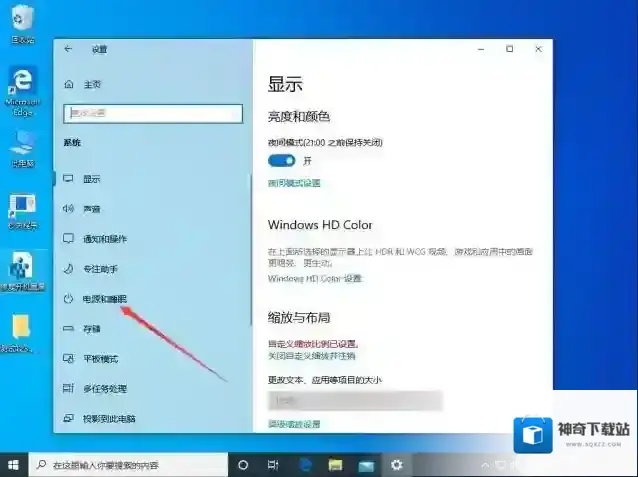Open 电源和睡眠 (Power & sleep) settings
This screenshot has width=638, height=477.
[x=104, y=298]
